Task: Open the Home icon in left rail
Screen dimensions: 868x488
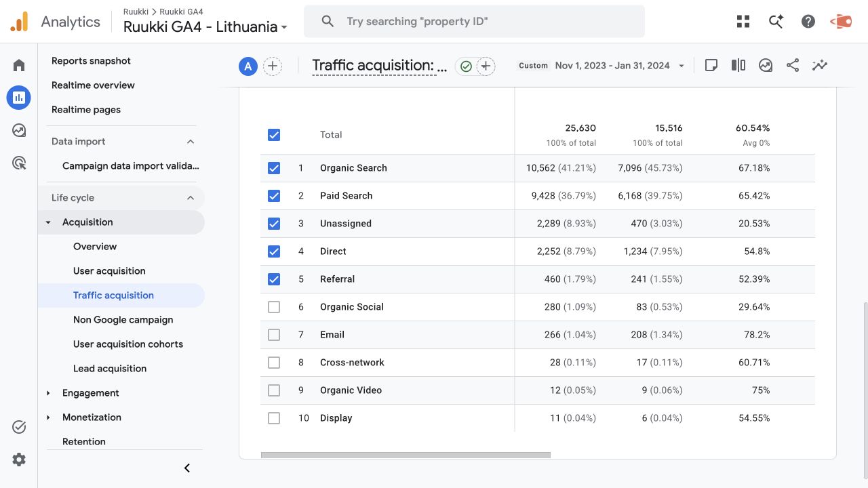Action: [19, 65]
